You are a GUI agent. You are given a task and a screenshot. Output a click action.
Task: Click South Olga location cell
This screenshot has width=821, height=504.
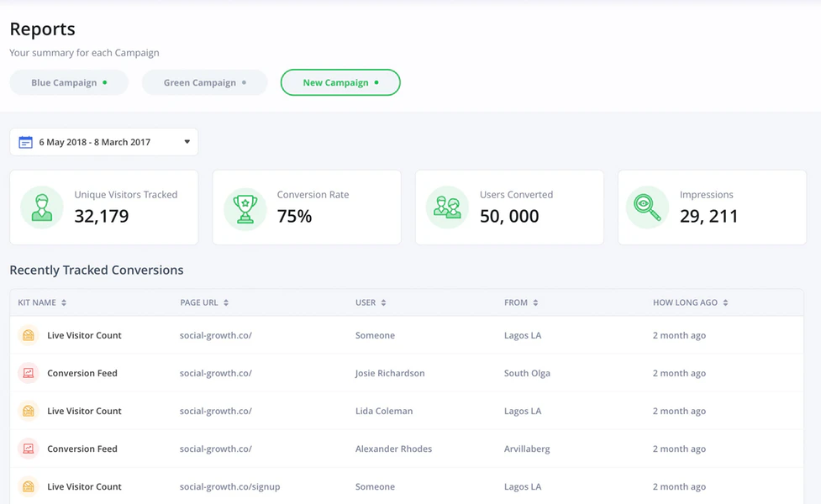tap(527, 373)
